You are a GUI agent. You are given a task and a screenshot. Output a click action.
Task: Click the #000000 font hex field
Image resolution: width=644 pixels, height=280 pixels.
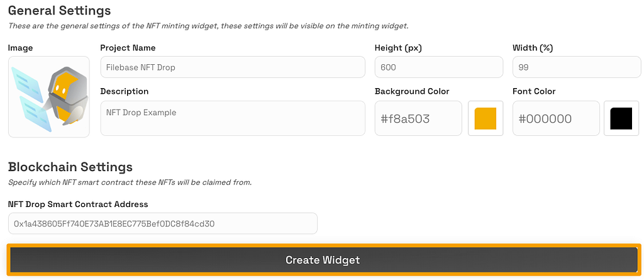click(556, 118)
